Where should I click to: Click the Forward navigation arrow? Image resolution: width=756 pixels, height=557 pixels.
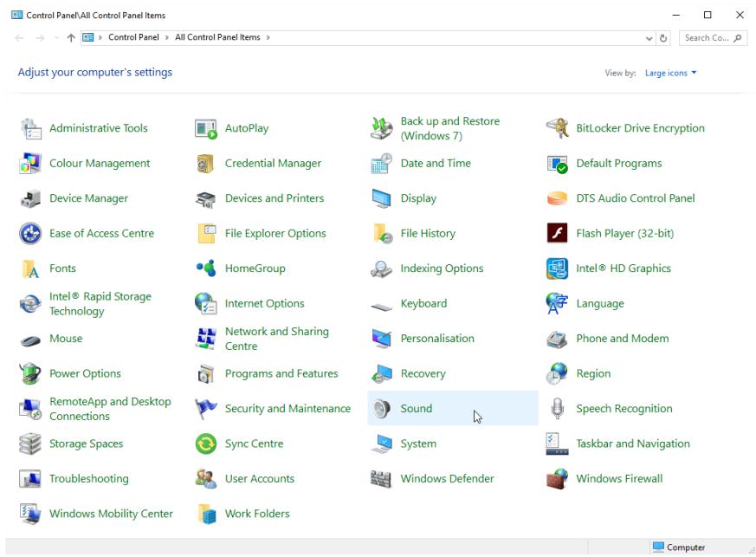click(40, 37)
